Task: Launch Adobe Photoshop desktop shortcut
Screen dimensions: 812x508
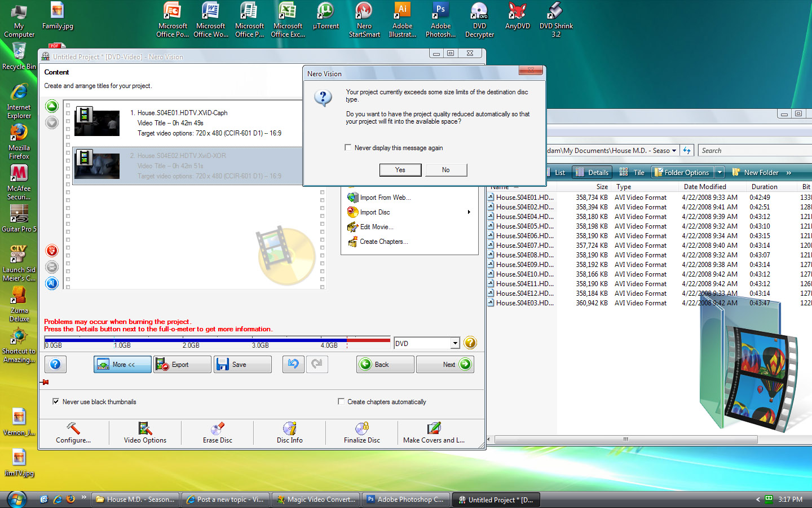Action: [441, 20]
